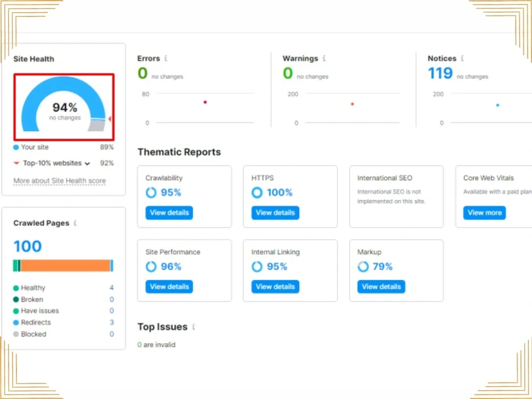The height and width of the screenshot is (399, 532).
Task: Click the red dot on Errors chart
Action: [x=205, y=102]
